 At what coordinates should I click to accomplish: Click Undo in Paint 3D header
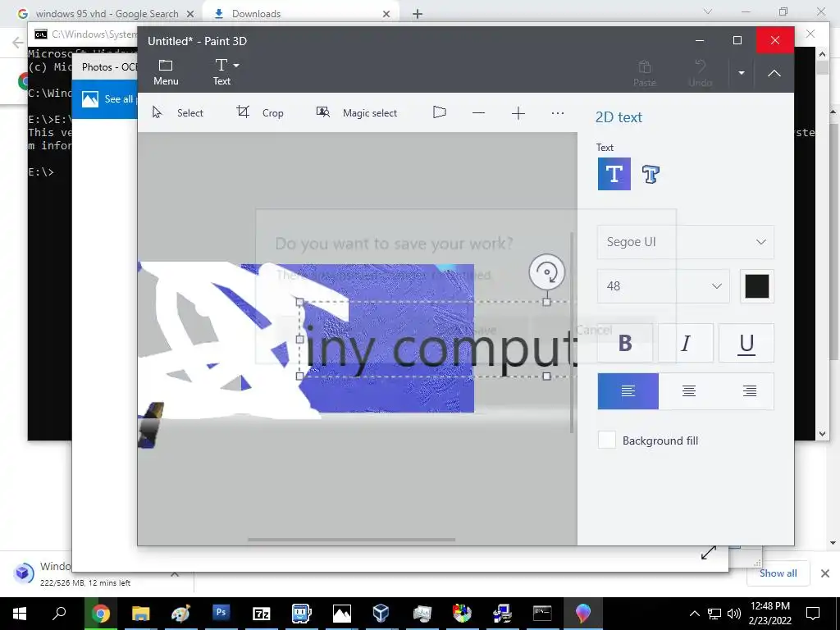(x=701, y=73)
